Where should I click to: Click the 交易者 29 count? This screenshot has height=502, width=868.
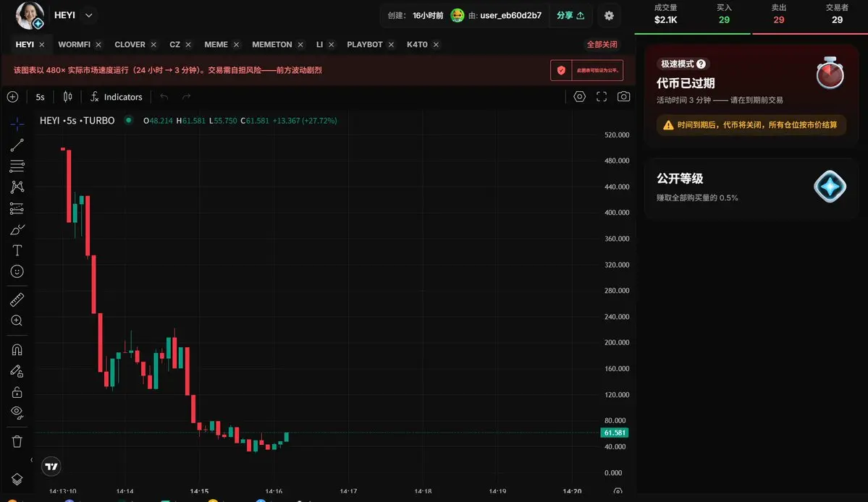tap(837, 14)
